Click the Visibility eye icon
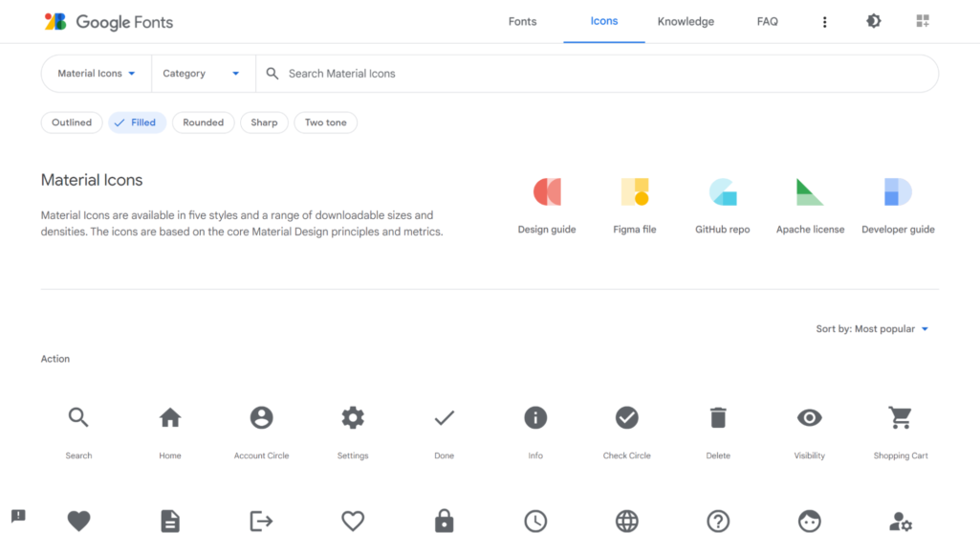 point(809,418)
